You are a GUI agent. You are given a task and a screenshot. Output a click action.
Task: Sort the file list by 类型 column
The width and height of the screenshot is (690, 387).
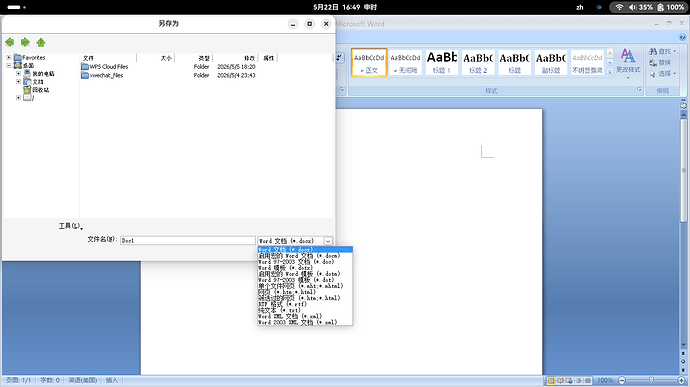pos(194,58)
